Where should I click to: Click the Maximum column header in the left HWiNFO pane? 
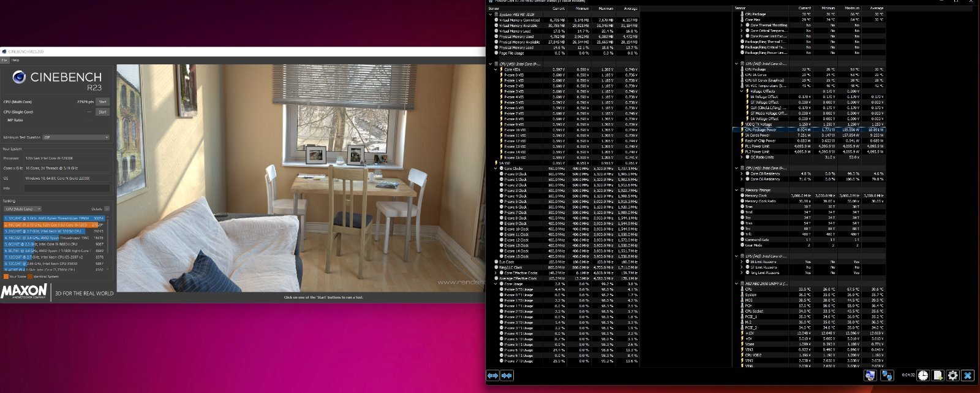[x=606, y=9]
